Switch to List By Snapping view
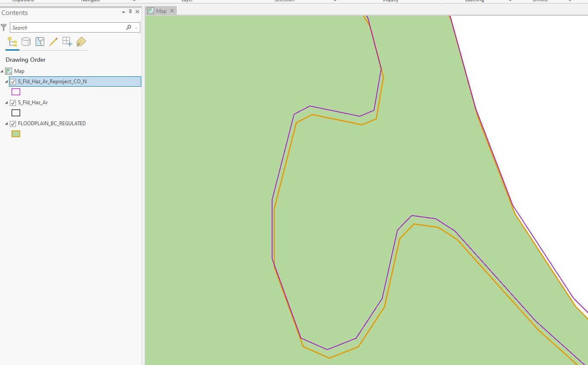The width and height of the screenshot is (588, 365). (x=67, y=42)
